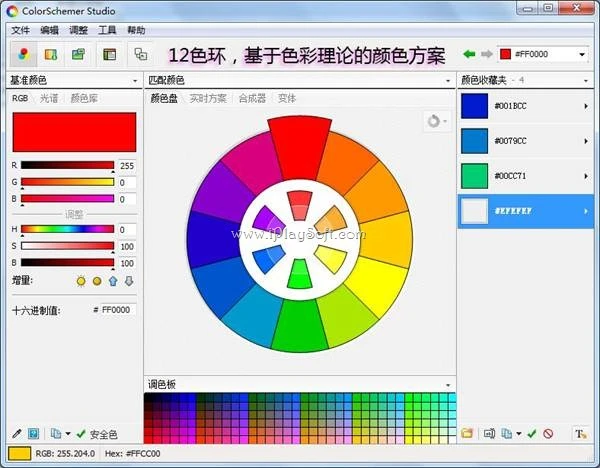Image resolution: width=600 pixels, height=468 pixels.
Task: Click the S saturation slider
Action: 67,246
